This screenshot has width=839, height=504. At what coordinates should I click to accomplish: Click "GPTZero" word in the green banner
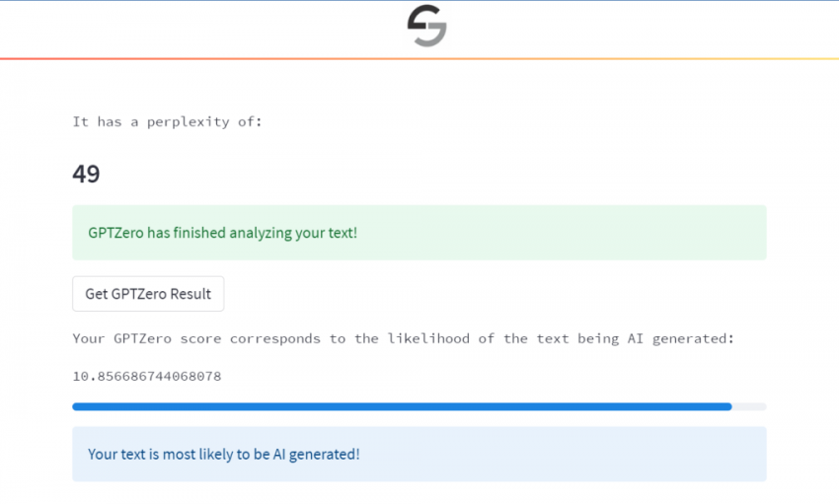coord(115,233)
